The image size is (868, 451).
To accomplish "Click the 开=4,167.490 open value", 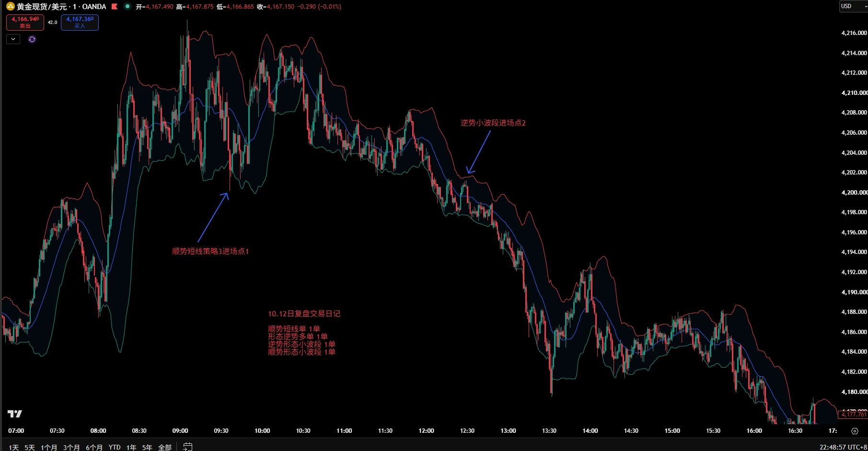I will pyautogui.click(x=154, y=7).
